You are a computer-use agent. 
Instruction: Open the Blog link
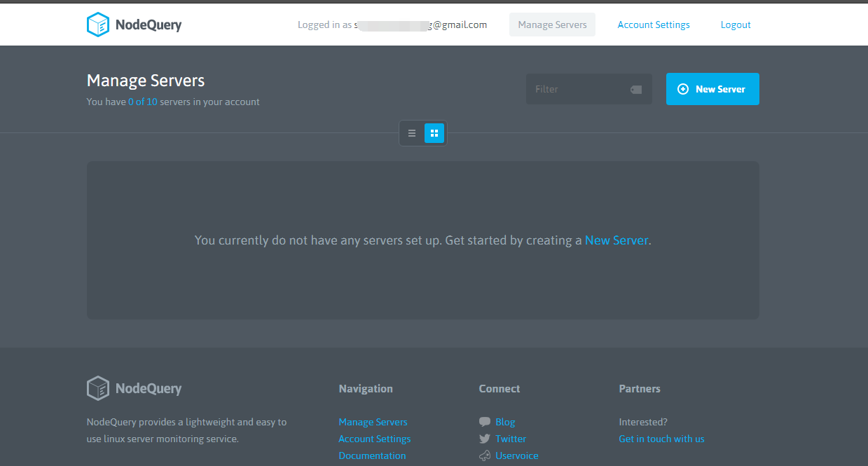point(505,422)
